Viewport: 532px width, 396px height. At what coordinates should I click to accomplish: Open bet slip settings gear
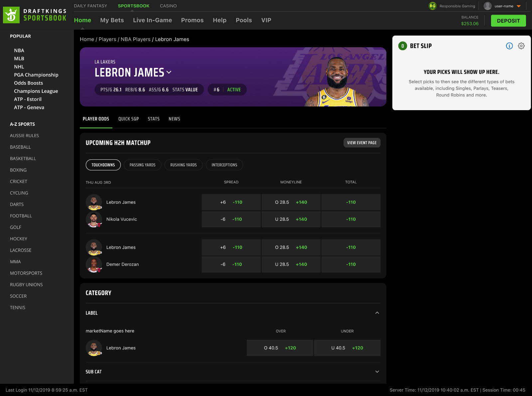(521, 46)
